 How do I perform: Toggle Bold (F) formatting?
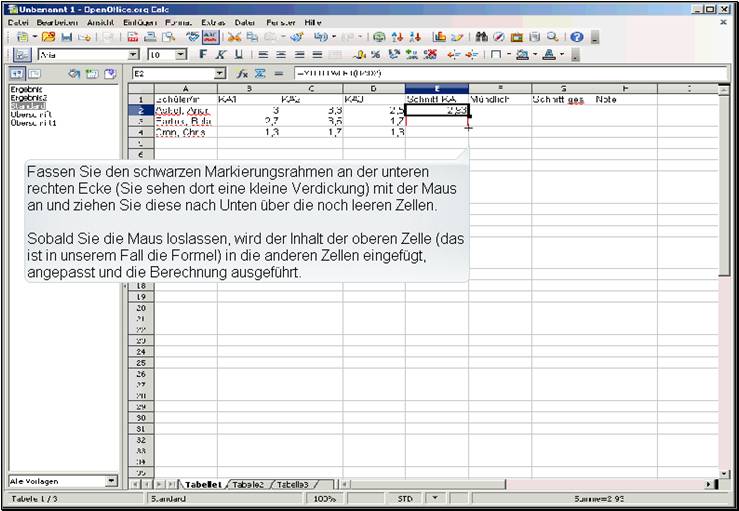point(203,55)
